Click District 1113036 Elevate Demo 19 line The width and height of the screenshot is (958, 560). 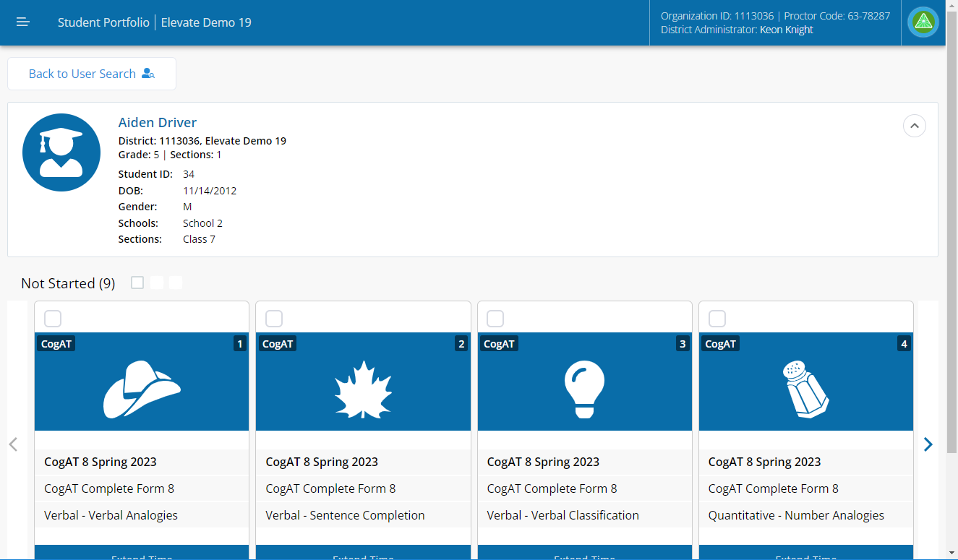click(x=202, y=141)
